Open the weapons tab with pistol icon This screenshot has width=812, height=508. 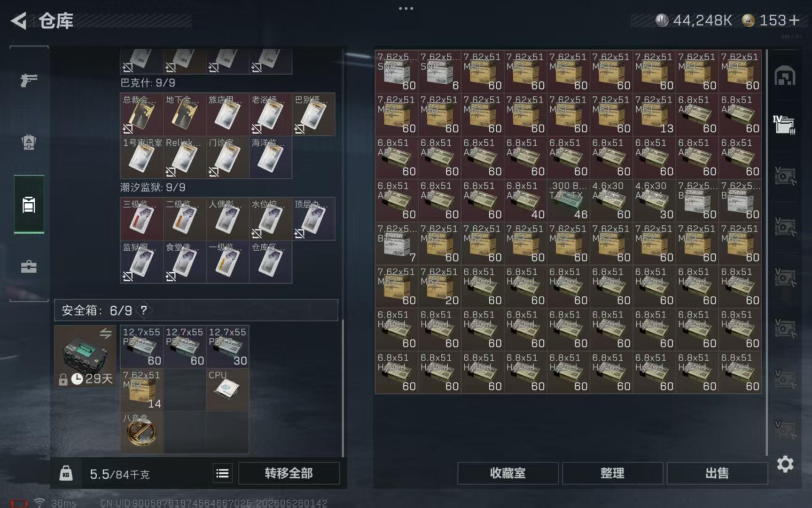pos(29,80)
